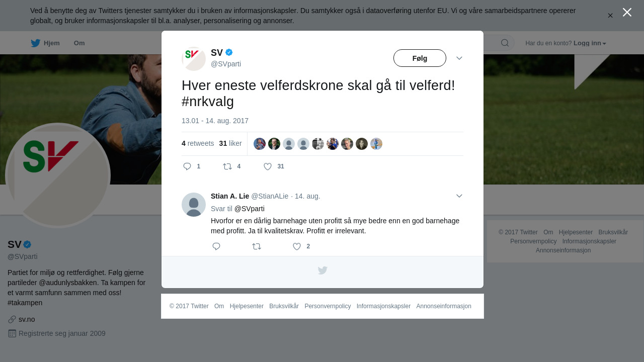
Task: Close the tweet overlay with large X
Action: pyautogui.click(x=627, y=12)
